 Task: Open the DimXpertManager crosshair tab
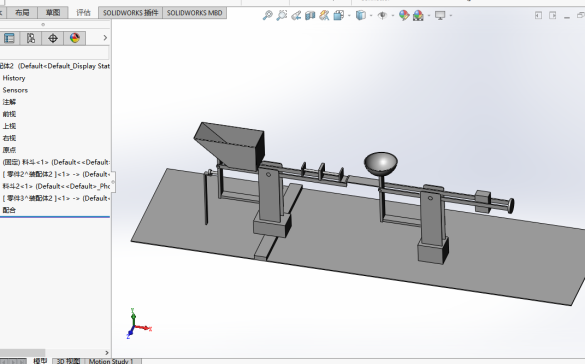[53, 38]
